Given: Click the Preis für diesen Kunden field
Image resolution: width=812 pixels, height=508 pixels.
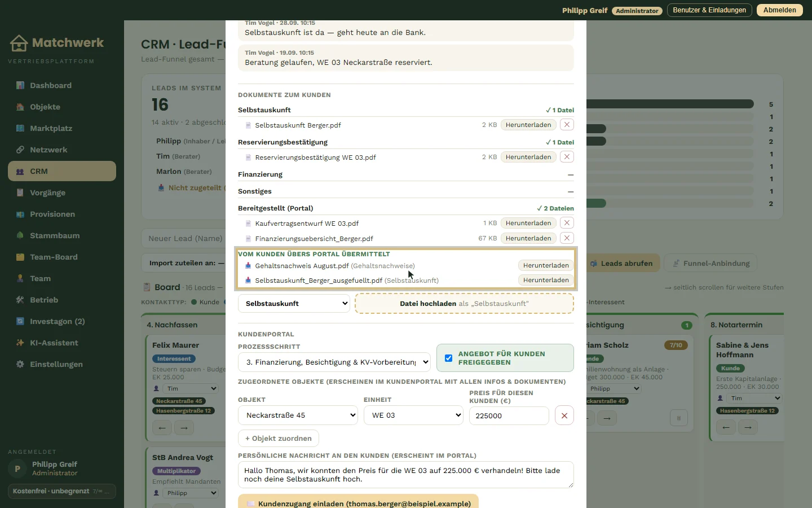Looking at the screenshot, I should [509, 415].
